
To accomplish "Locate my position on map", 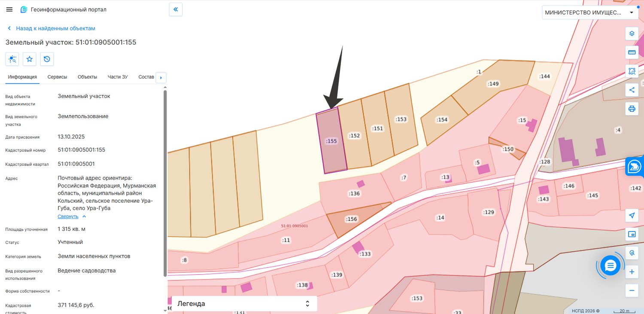I will coord(632,216).
